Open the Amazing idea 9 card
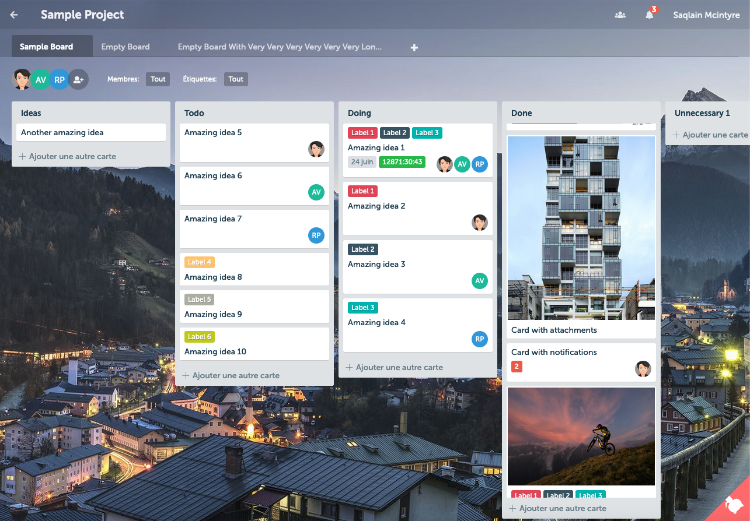This screenshot has height=521, width=750. (254, 307)
